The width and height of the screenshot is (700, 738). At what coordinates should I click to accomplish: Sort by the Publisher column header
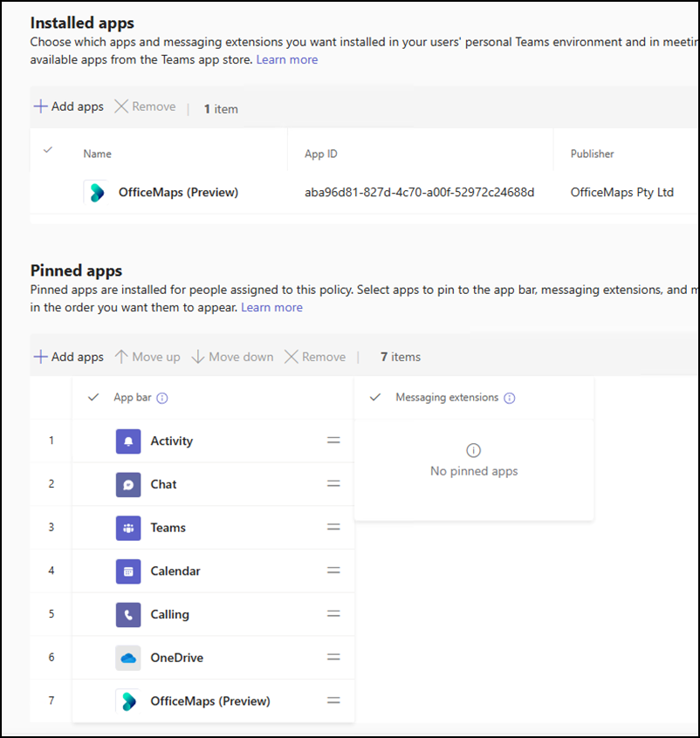click(x=592, y=154)
